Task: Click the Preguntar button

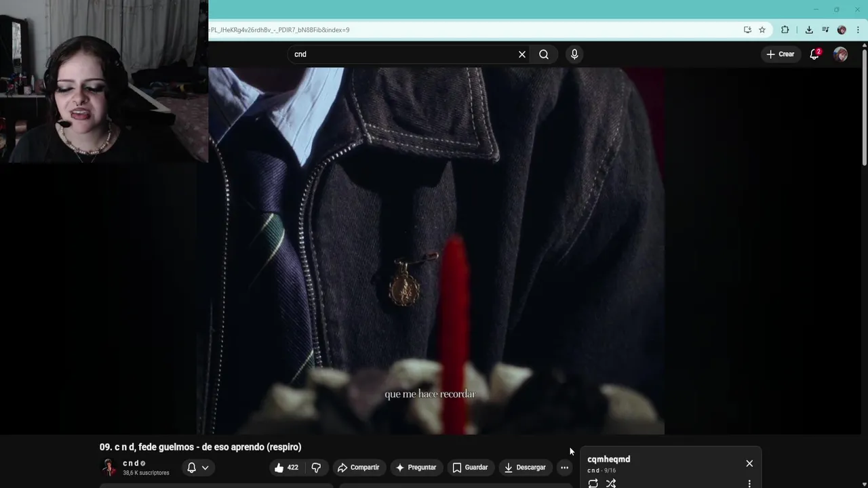Action: tap(416, 467)
